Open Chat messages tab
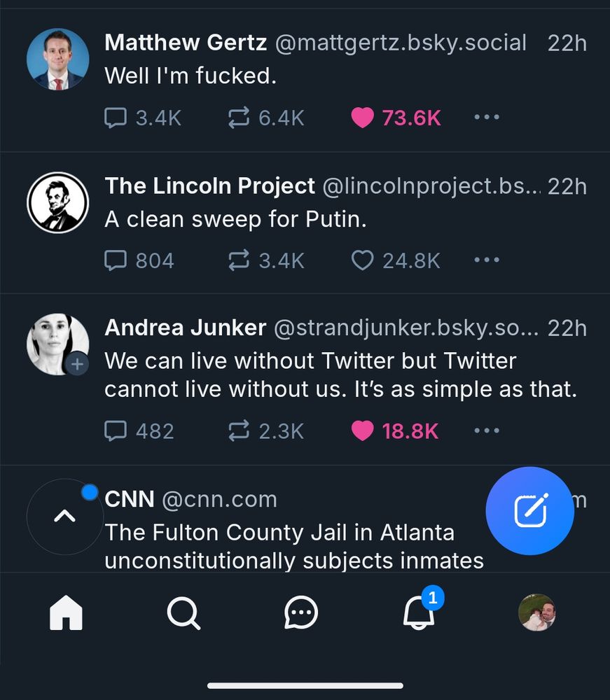The width and height of the screenshot is (610, 700). point(301,612)
